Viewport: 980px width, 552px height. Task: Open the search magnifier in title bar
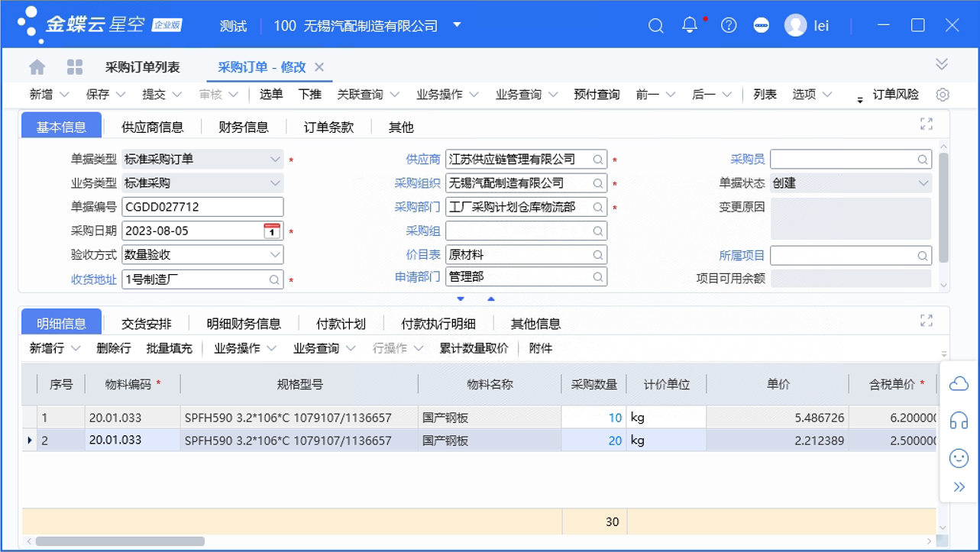(x=655, y=25)
